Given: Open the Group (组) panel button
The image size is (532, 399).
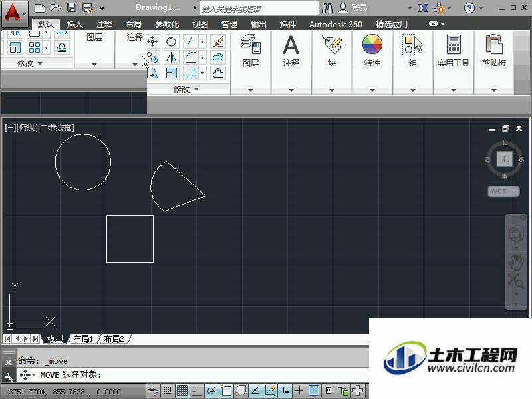Looking at the screenshot, I should point(413,51).
